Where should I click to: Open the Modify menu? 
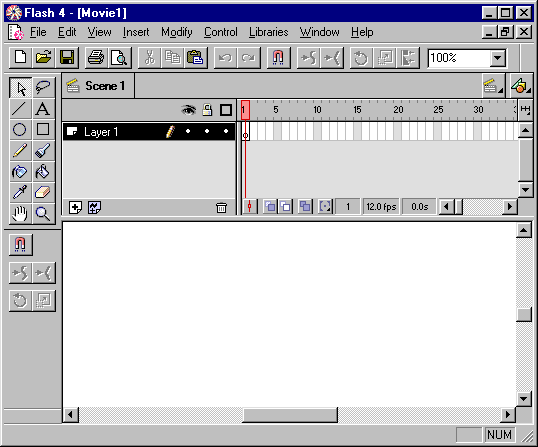[x=177, y=32]
